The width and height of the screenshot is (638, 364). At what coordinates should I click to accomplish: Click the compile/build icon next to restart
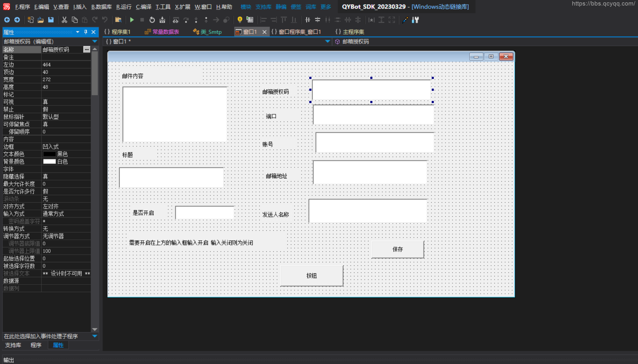(x=162, y=20)
